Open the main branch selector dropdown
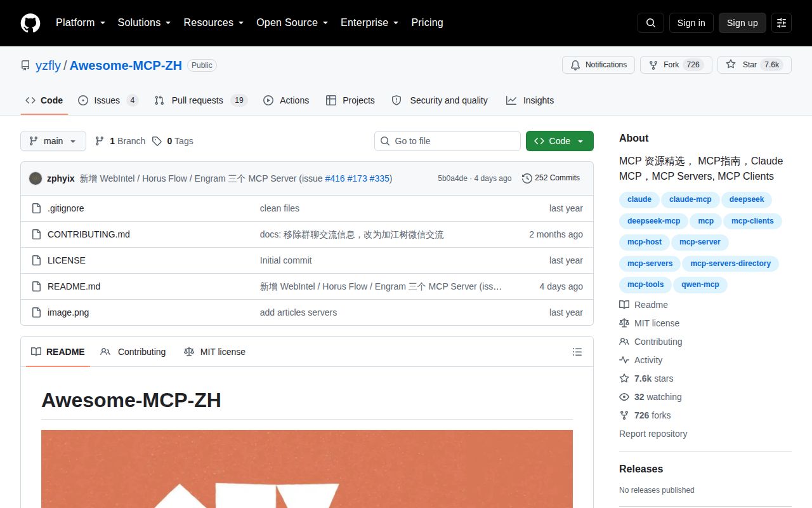Screen dimensions: 812x508 [x=53, y=141]
